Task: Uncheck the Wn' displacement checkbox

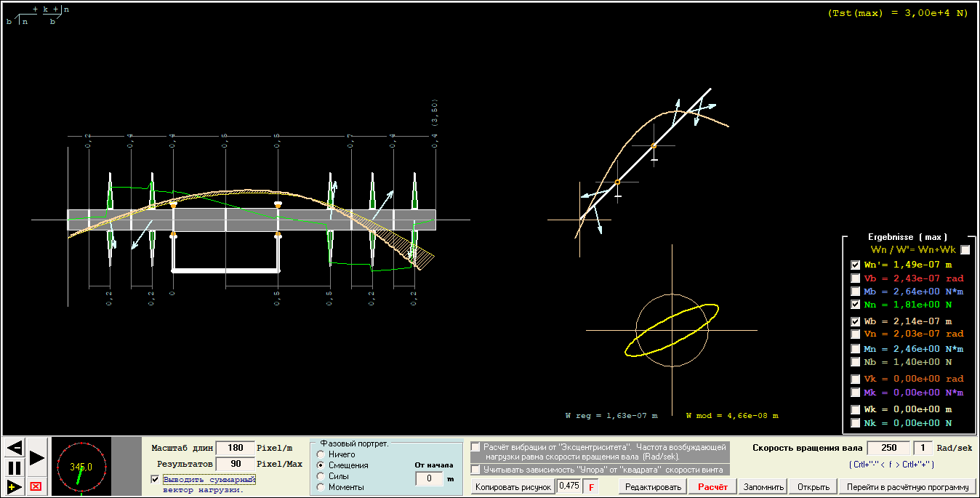Action: [856, 265]
